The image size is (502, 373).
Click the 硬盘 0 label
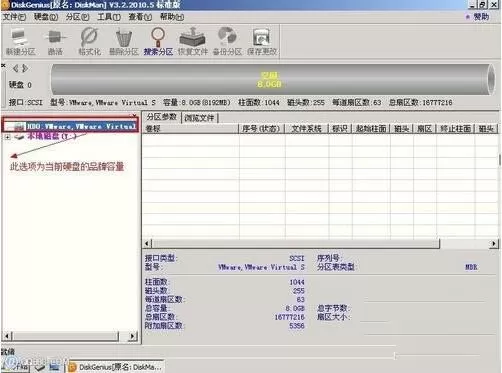pyautogui.click(x=20, y=85)
